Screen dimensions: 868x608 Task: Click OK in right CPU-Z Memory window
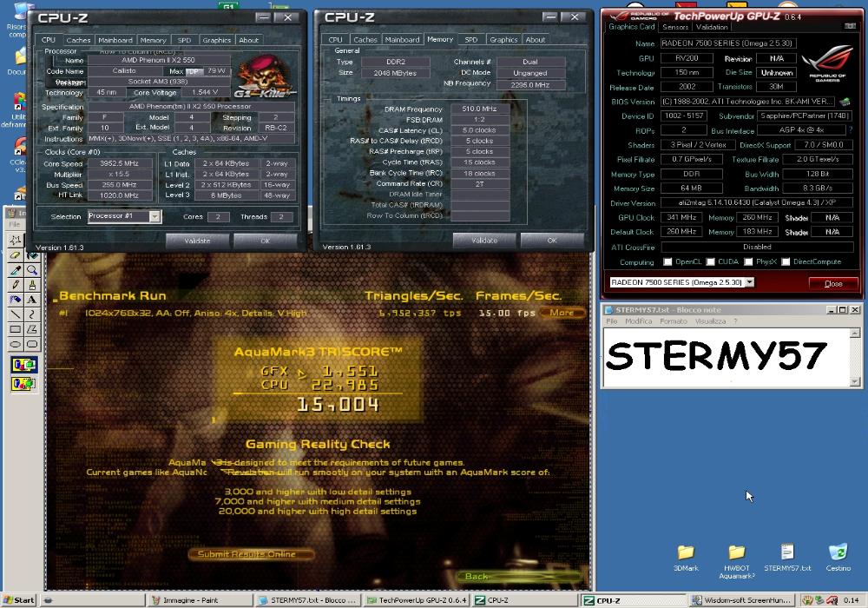pyautogui.click(x=552, y=241)
